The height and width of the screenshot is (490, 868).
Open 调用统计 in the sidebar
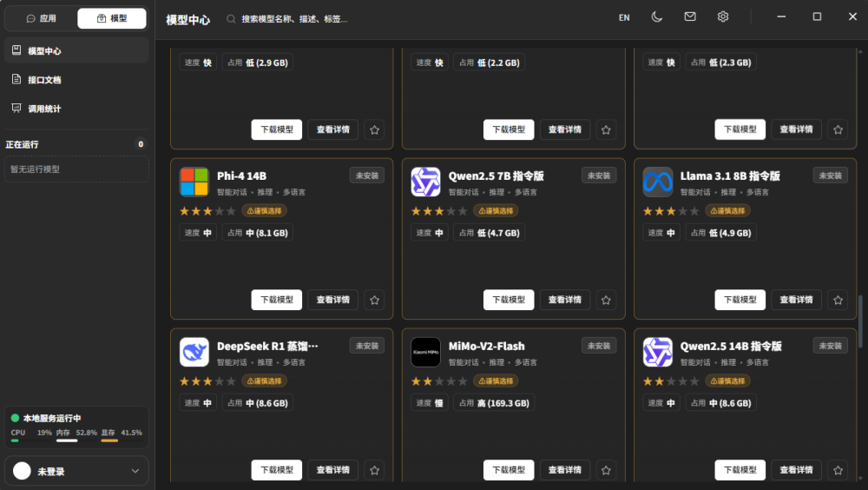[x=76, y=108]
